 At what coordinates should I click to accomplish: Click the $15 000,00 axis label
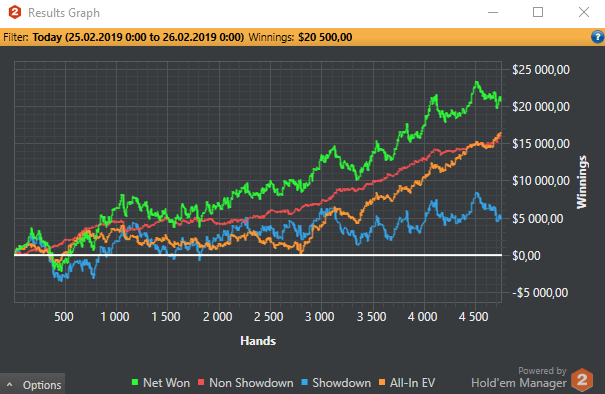541,144
